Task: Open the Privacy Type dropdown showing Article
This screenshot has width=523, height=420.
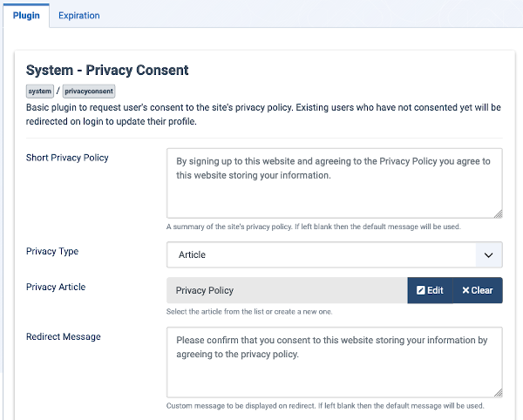Action: tap(323, 255)
